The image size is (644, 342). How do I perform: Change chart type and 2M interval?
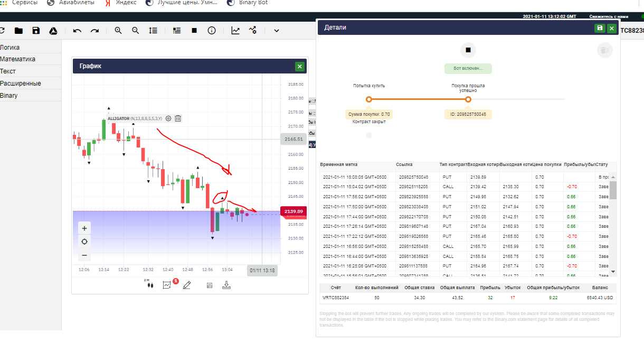(x=149, y=284)
